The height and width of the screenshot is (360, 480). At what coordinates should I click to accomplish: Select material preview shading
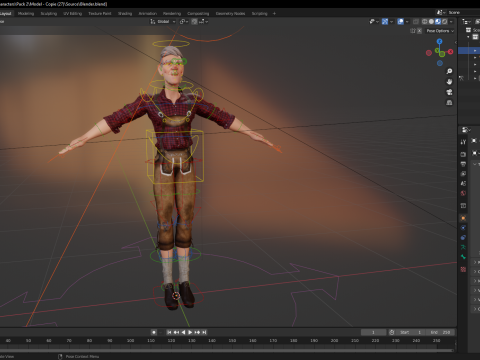pyautogui.click(x=438, y=22)
